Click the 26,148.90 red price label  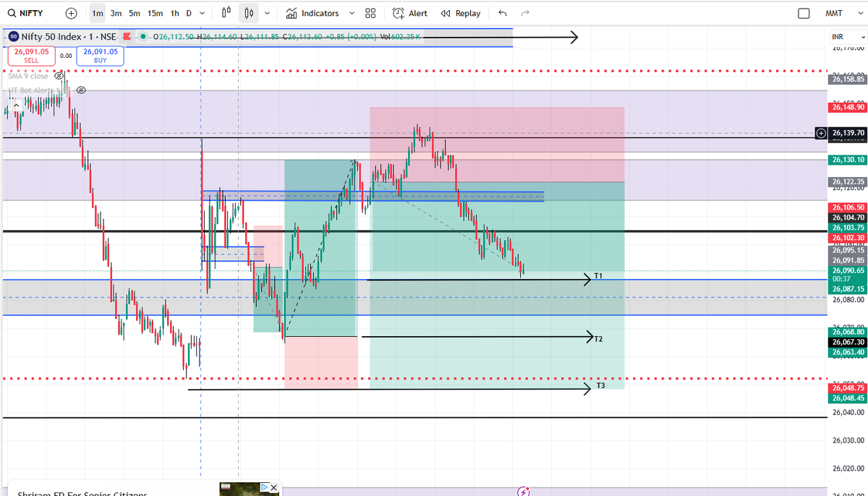[x=847, y=107]
